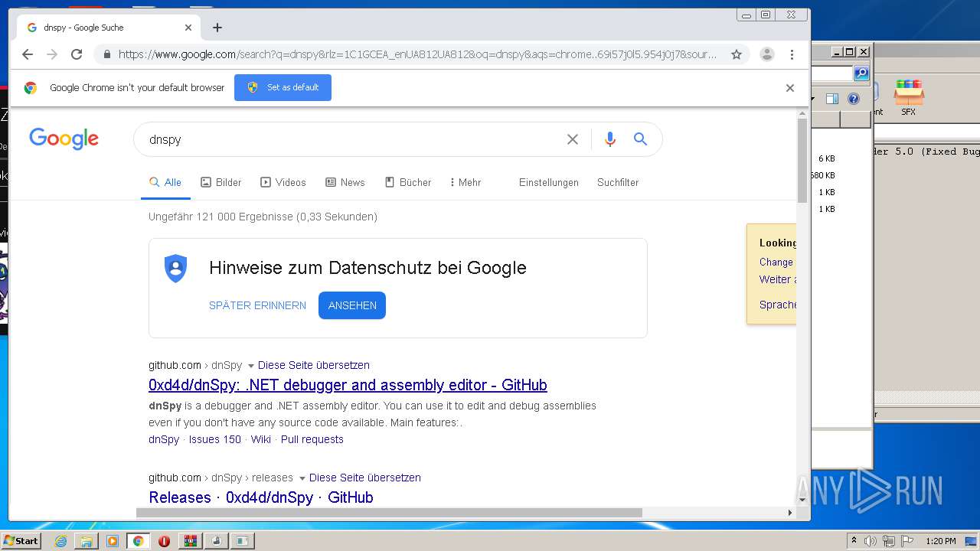Click first result's Diese Seite übersetzen

(x=314, y=365)
